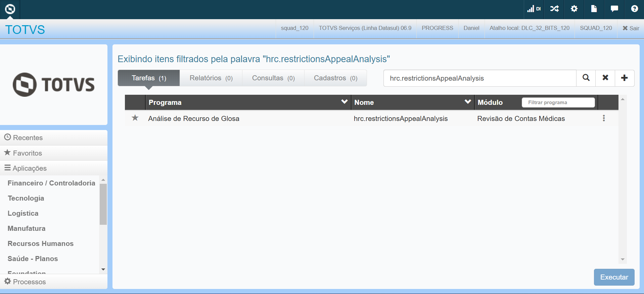Click applications list scroll down arrow
This screenshot has width=644, height=294.
(x=103, y=269)
